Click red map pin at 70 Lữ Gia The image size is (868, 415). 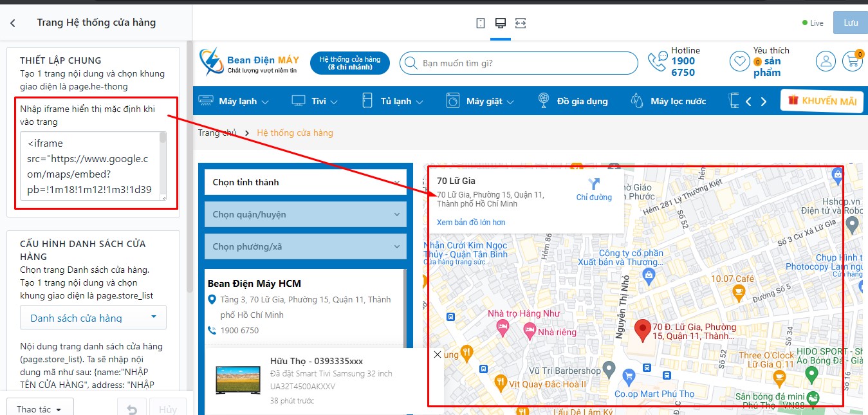642,330
